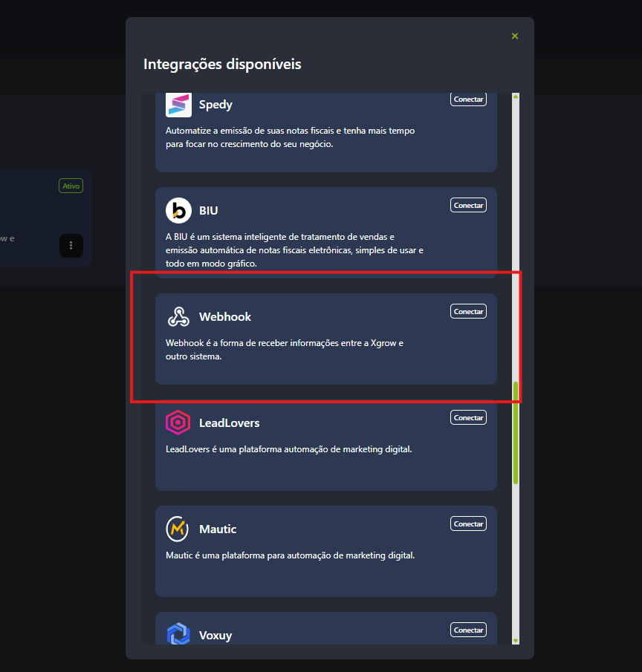The width and height of the screenshot is (642, 672).
Task: Click the Mautic description text
Action: click(291, 555)
